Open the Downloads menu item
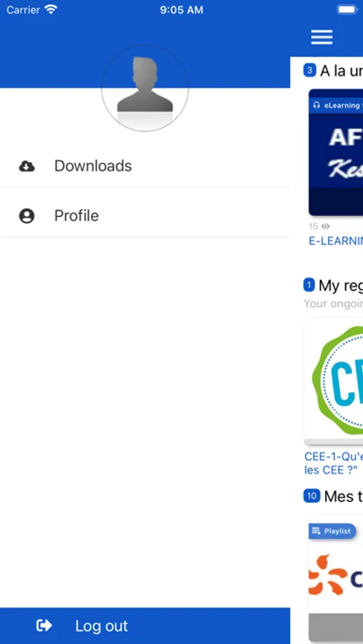Screen dimensions: 363x644 (x=145, y=166)
